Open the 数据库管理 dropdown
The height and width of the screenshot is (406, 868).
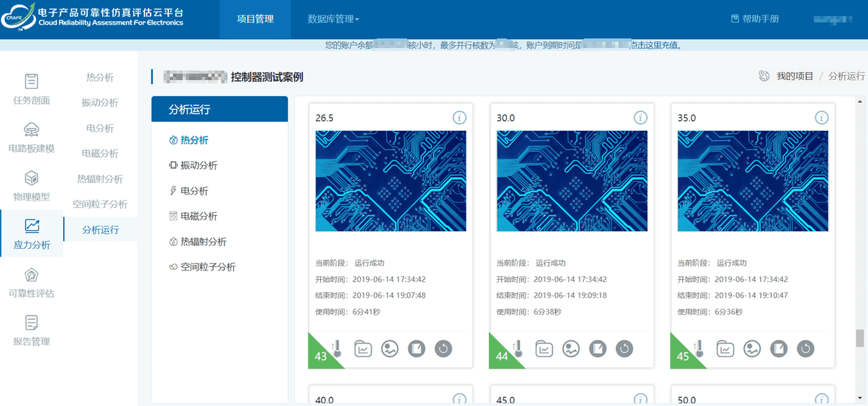point(330,19)
